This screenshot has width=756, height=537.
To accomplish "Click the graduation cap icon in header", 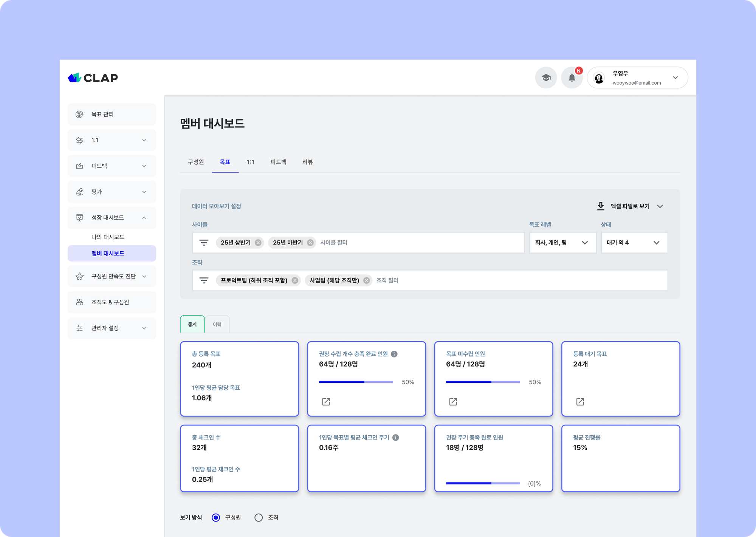I will pos(546,78).
